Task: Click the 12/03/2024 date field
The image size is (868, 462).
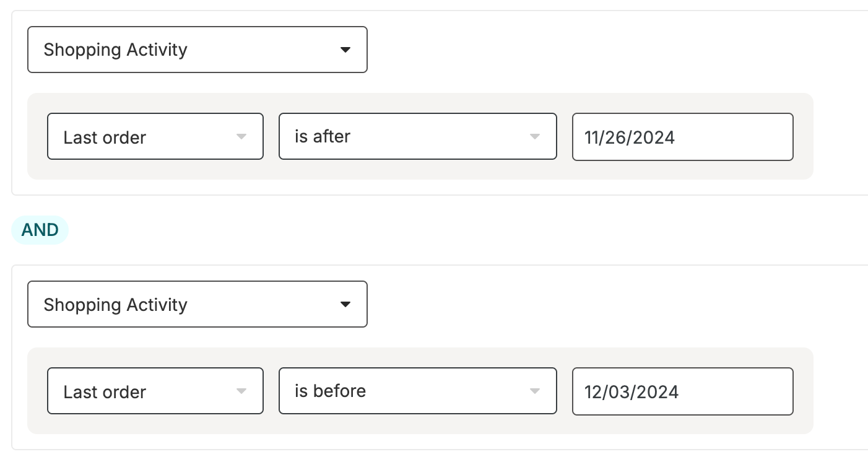Action: click(683, 391)
